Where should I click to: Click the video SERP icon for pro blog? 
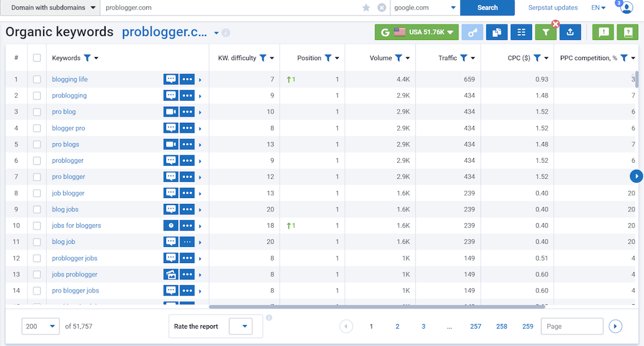(x=171, y=112)
